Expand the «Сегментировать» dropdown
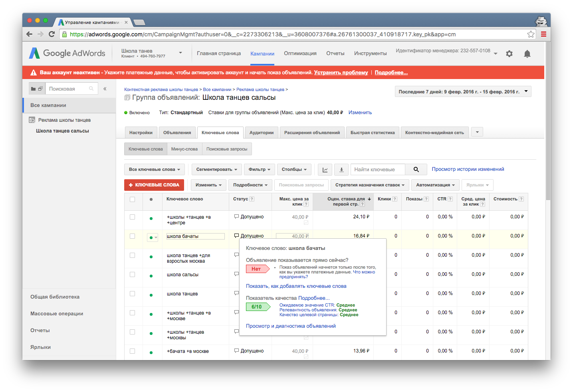This screenshot has height=392, width=573. [216, 170]
